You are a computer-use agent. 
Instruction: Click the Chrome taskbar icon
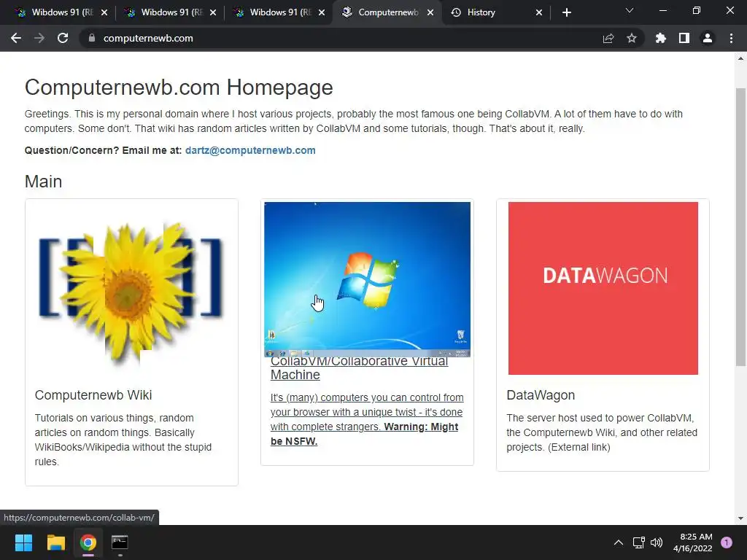pos(88,542)
